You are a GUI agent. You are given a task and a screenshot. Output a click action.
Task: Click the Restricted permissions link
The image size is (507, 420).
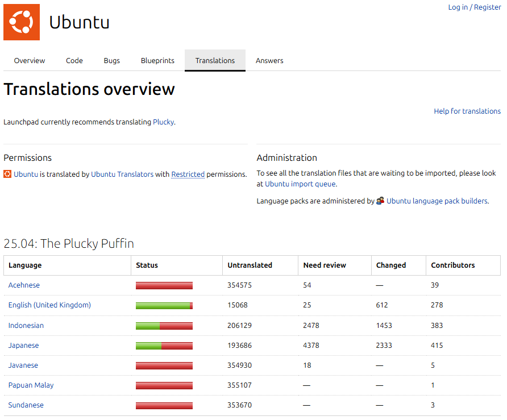coord(188,174)
